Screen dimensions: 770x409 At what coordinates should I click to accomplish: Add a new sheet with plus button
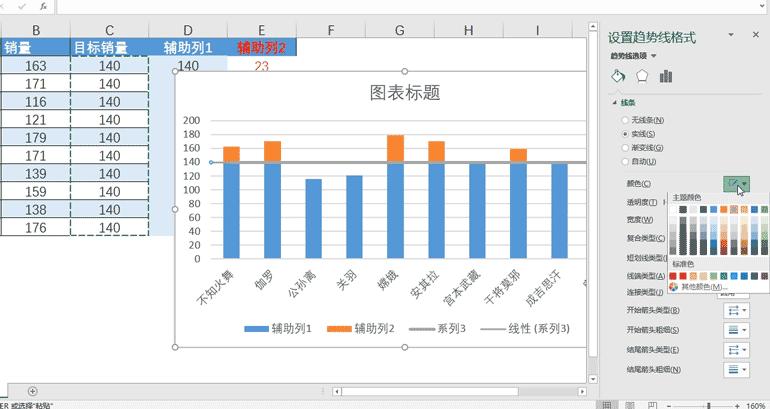(x=32, y=391)
